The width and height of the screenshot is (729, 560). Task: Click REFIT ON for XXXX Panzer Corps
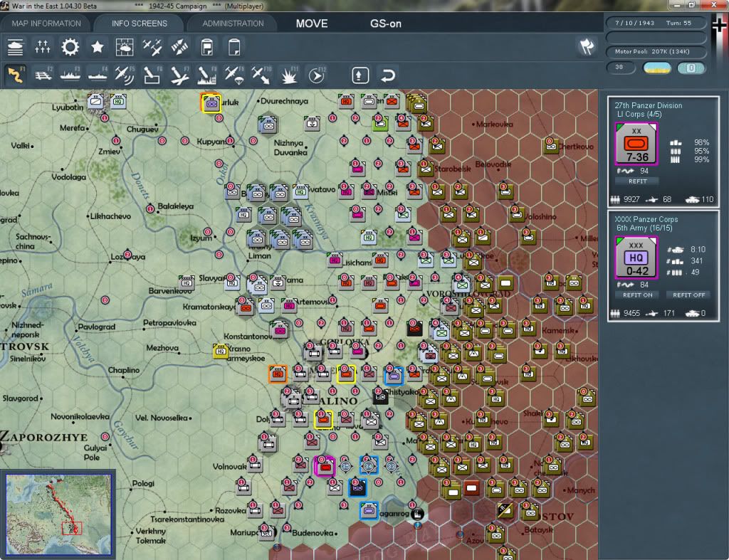pyautogui.click(x=637, y=295)
